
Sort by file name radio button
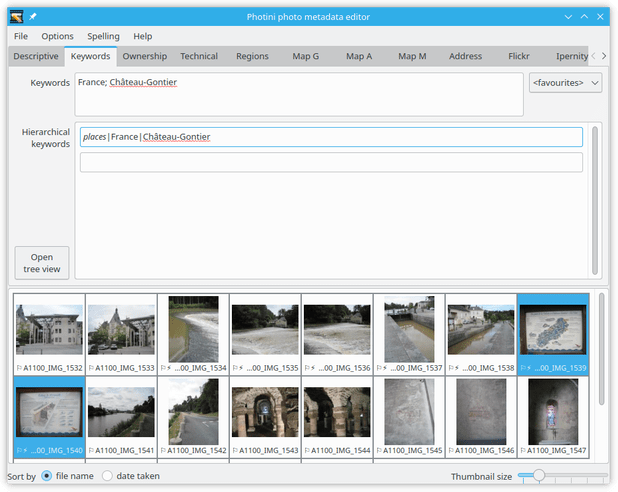pos(47,476)
